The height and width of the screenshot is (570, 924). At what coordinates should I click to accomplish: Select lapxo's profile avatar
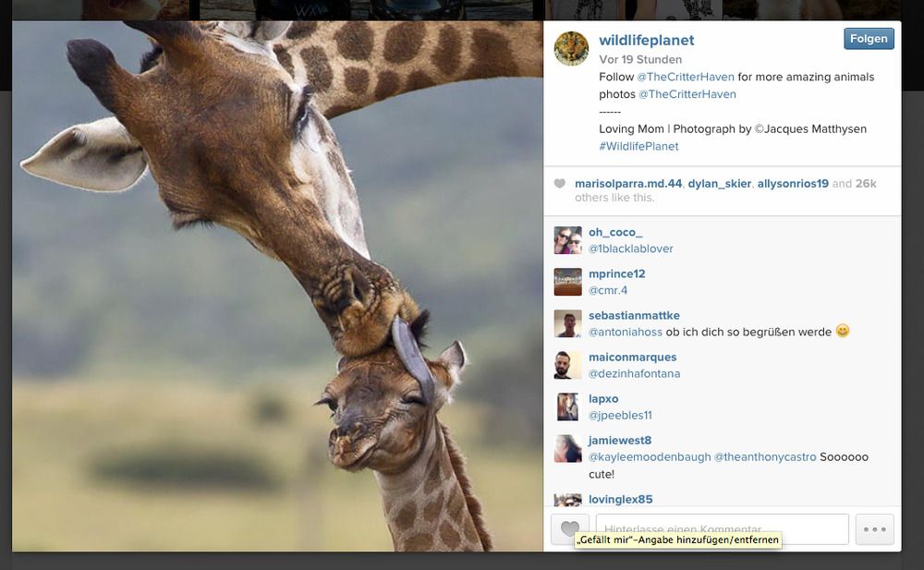coord(567,406)
